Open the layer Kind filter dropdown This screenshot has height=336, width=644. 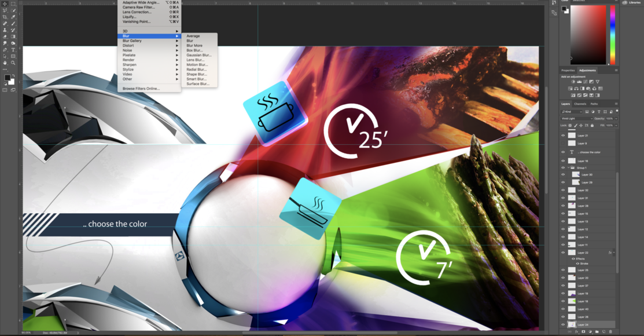(x=572, y=112)
